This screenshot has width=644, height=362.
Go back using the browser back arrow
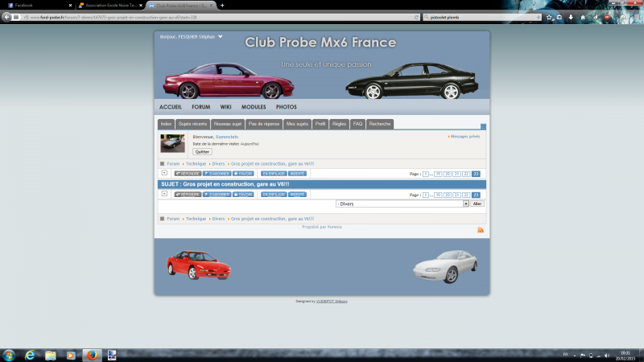(6, 17)
